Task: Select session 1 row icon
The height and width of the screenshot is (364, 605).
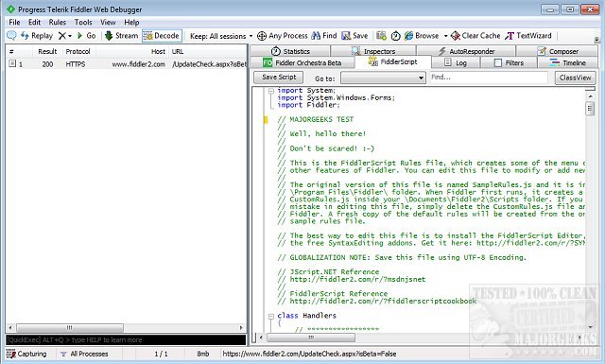Action: [x=12, y=63]
